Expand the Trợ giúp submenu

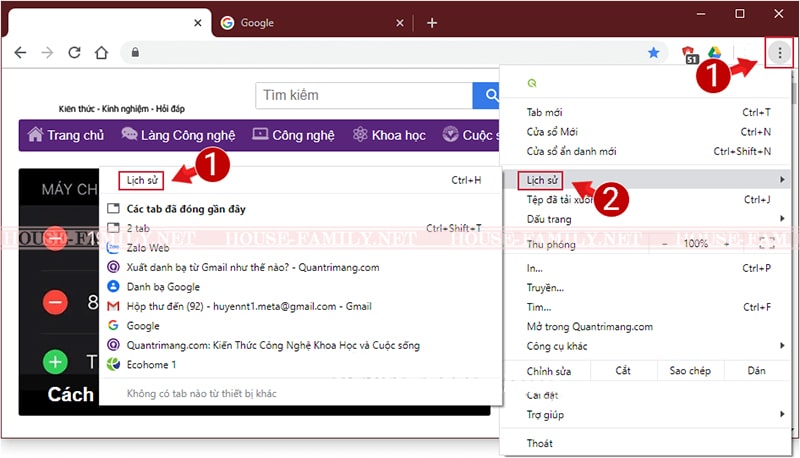click(x=648, y=415)
